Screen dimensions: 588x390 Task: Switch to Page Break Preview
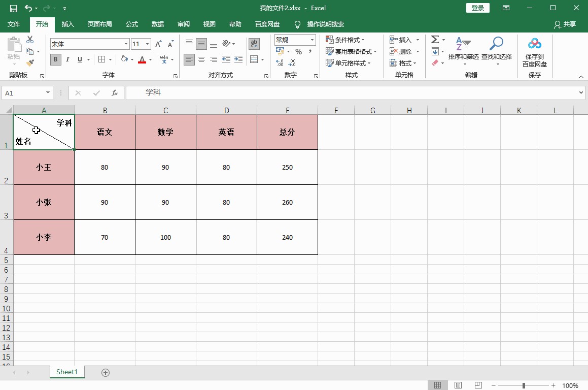point(478,385)
